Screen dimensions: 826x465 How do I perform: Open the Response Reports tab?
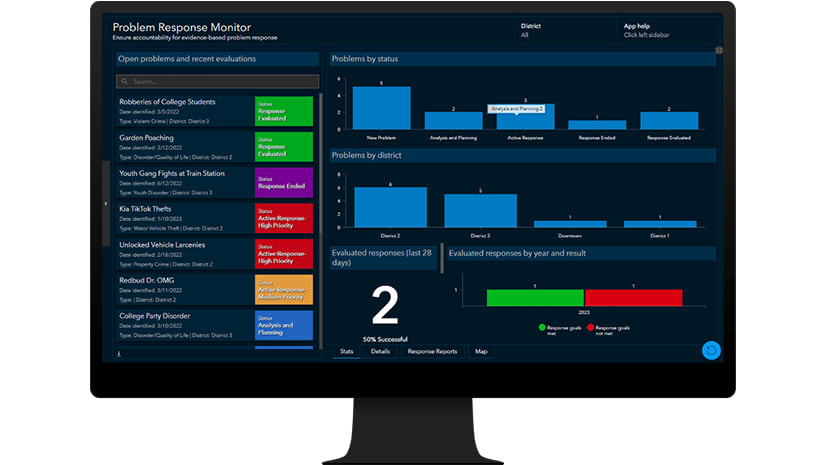point(432,351)
